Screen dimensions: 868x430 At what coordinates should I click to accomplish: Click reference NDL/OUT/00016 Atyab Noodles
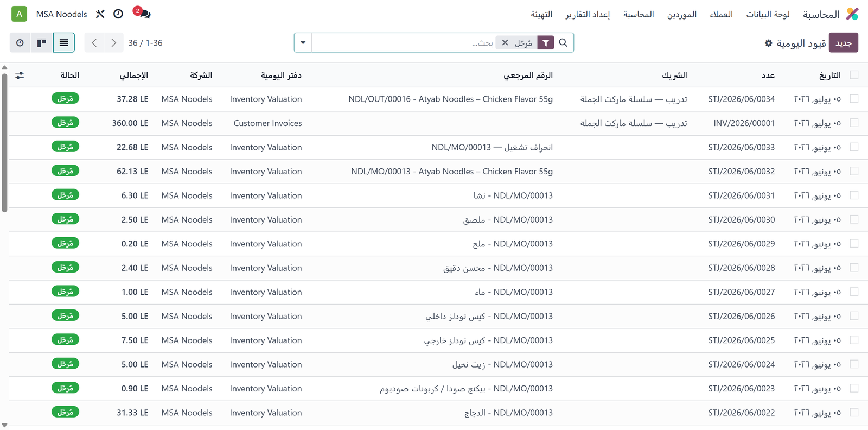tap(450, 99)
